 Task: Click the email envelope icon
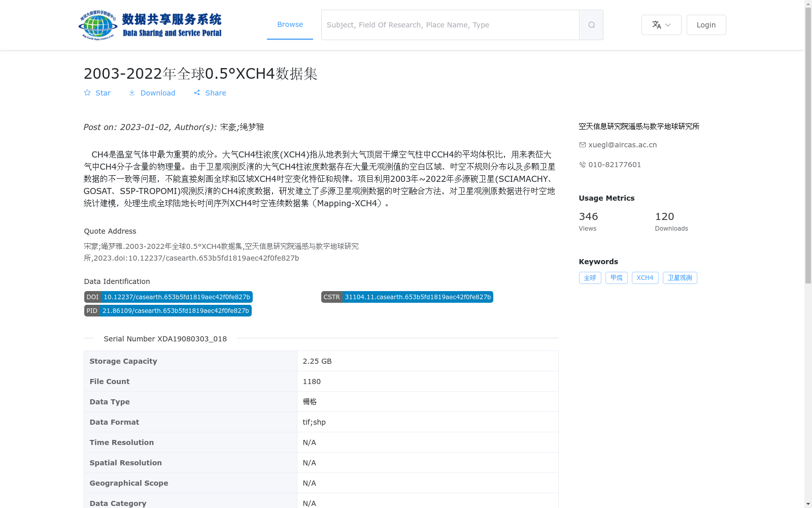(583, 145)
